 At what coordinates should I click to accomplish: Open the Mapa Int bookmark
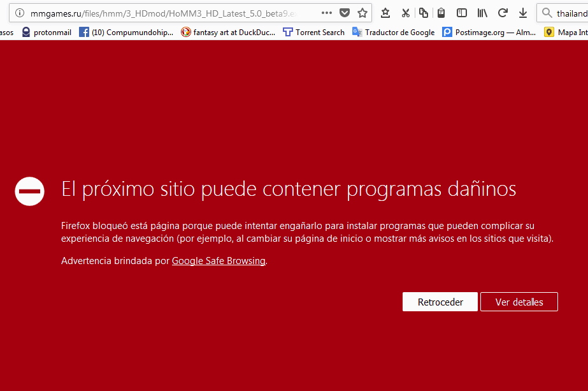(x=566, y=33)
